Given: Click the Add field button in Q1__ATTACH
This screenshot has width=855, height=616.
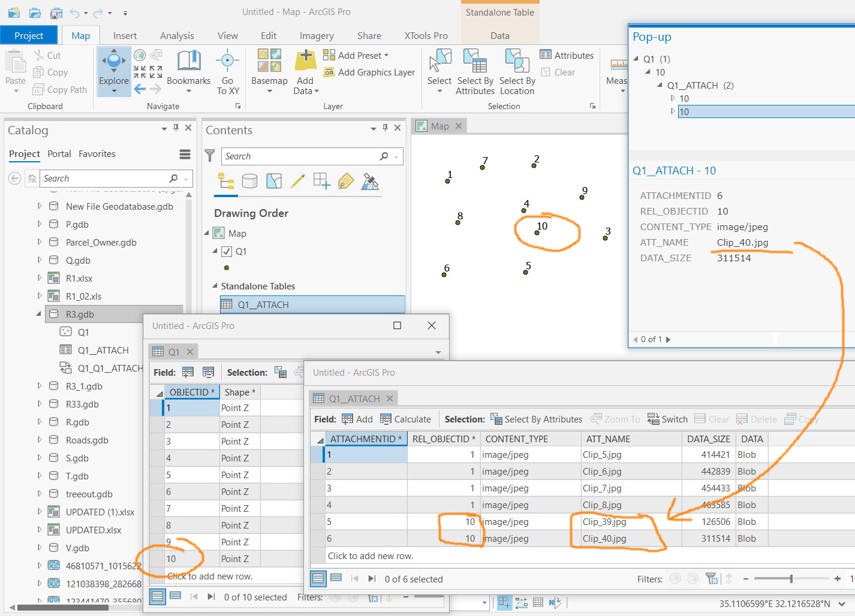Looking at the screenshot, I should click(357, 419).
